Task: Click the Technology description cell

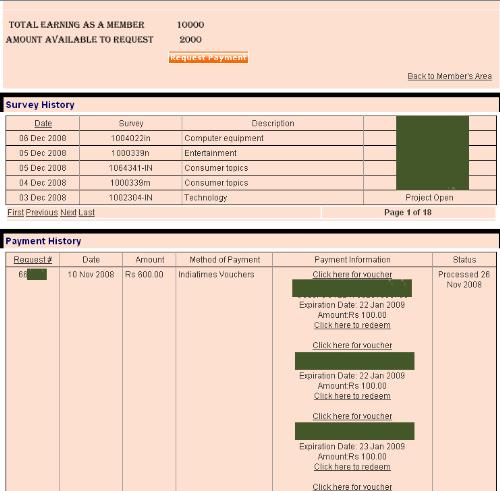Action: 273,197
